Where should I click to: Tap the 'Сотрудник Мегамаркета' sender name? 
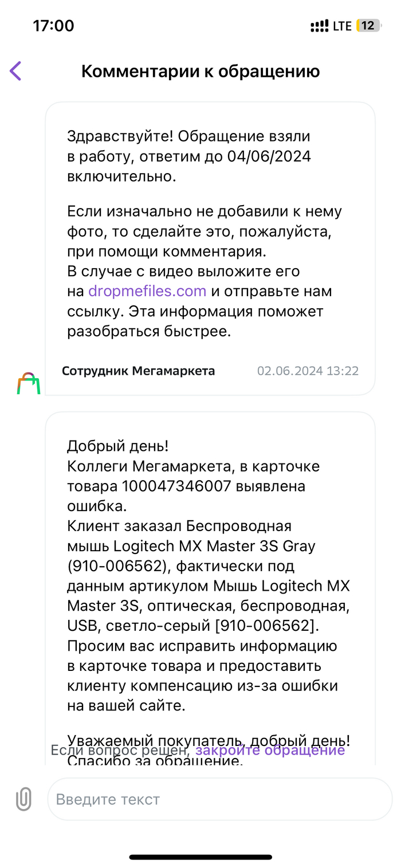click(x=139, y=371)
